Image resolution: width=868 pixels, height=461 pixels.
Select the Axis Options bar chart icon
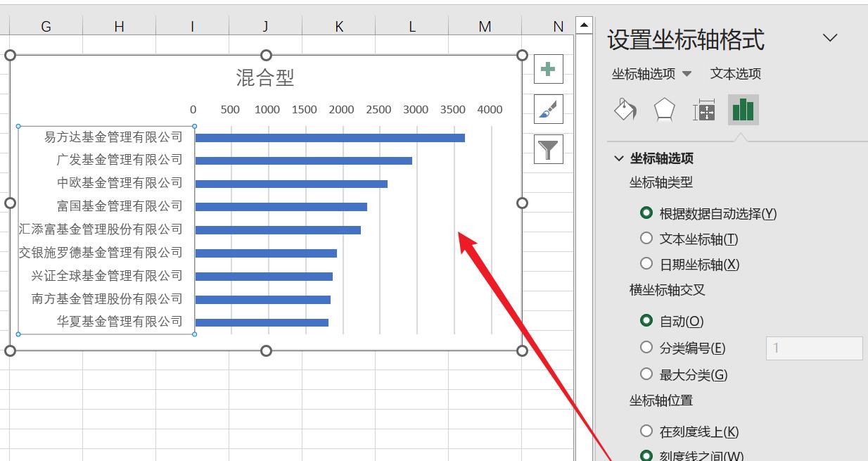pyautogui.click(x=743, y=110)
